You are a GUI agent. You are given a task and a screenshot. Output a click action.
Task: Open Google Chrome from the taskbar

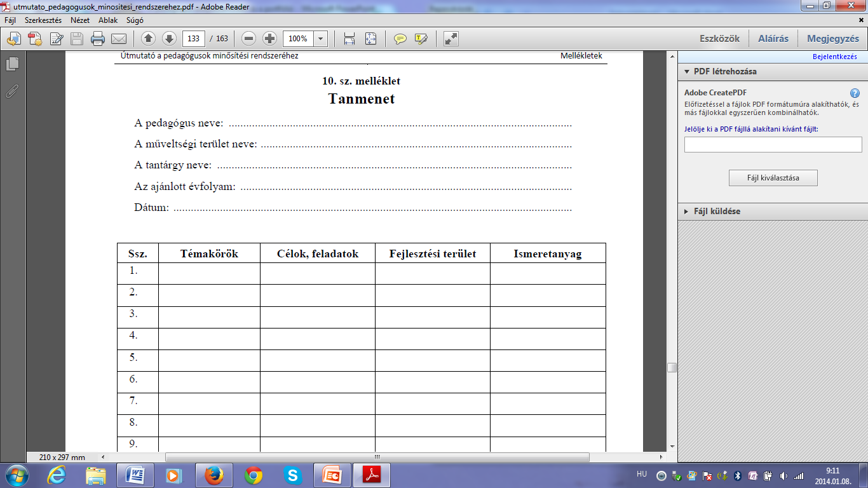(x=254, y=475)
